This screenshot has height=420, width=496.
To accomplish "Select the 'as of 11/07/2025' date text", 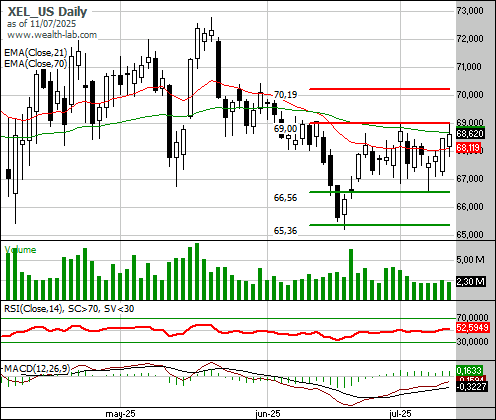I will coord(41,24).
